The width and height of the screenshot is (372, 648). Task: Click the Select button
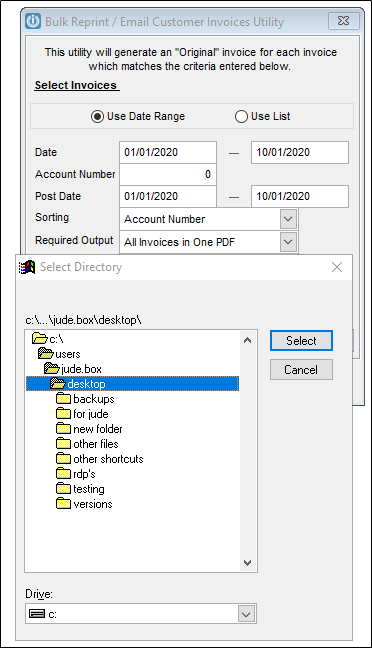[301, 341]
